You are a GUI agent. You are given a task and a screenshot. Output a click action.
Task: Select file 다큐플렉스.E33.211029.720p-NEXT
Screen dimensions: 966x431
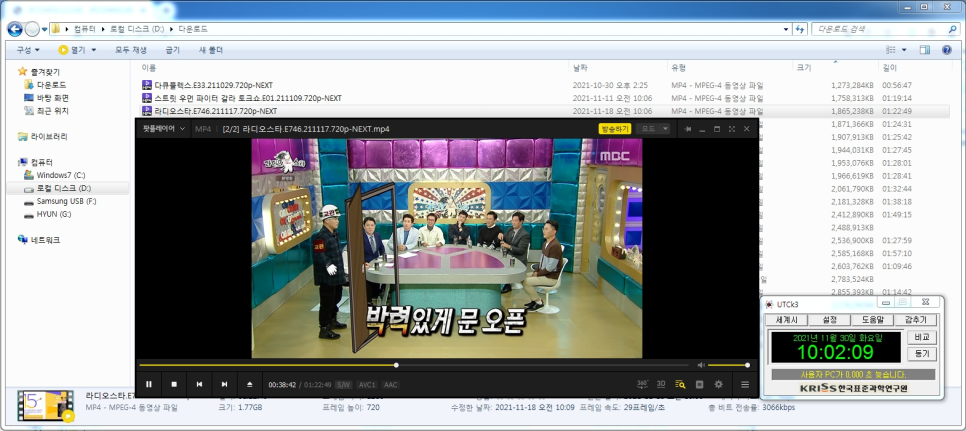[x=213, y=85]
